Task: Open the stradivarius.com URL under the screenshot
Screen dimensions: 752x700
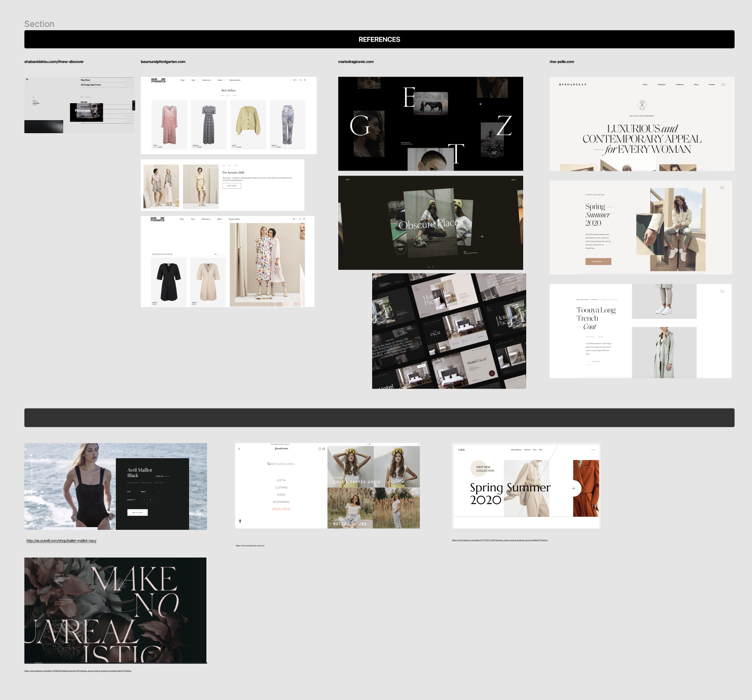Action: (250, 546)
